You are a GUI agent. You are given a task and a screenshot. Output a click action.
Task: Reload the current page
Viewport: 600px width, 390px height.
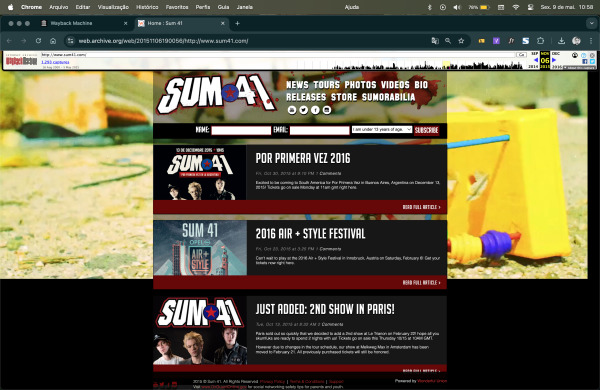(x=38, y=41)
